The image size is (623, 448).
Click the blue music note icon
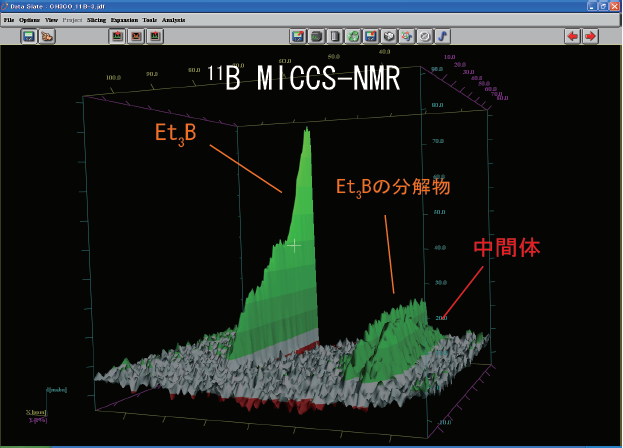[442, 36]
